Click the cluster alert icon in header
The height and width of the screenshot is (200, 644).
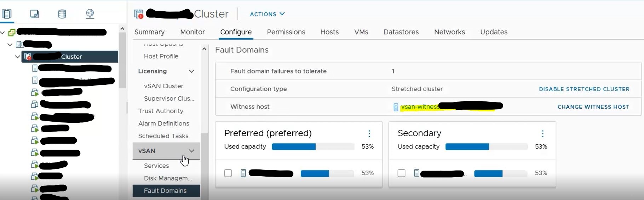pos(139,14)
